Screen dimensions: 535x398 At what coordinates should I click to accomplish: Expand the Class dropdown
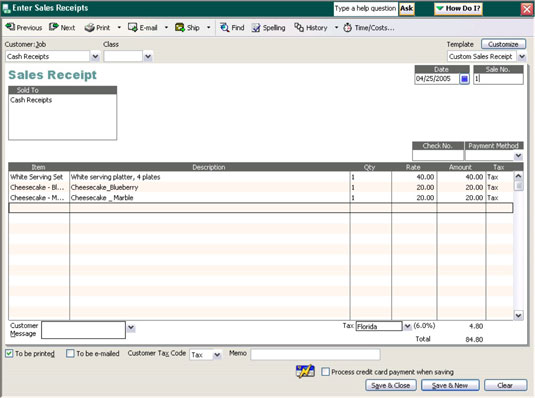pyautogui.click(x=148, y=56)
